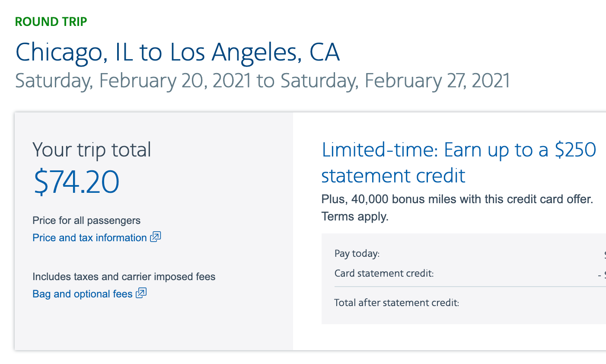The width and height of the screenshot is (606, 364).
Task: Click the Price for all passengers text
Action: tap(86, 220)
